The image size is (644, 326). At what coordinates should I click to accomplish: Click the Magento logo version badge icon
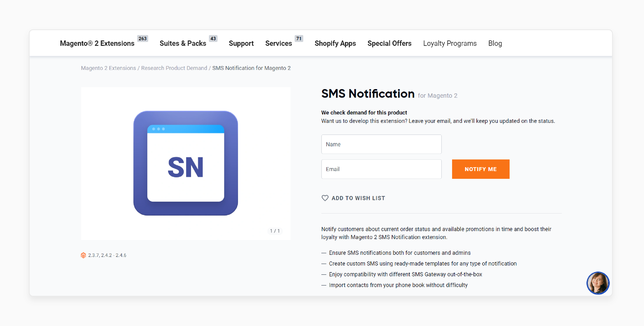(83, 255)
